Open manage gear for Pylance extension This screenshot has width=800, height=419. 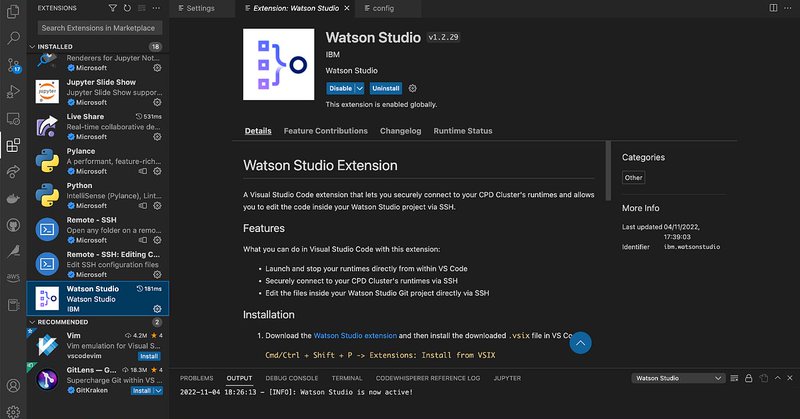[157, 171]
